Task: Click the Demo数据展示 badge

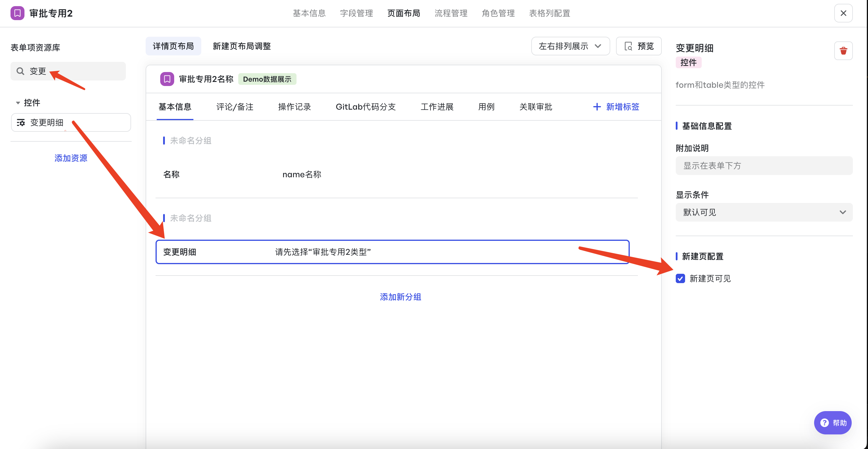Action: coord(267,79)
